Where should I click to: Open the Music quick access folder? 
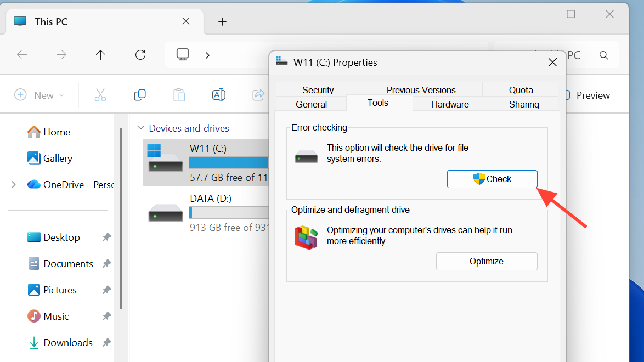coord(48,316)
